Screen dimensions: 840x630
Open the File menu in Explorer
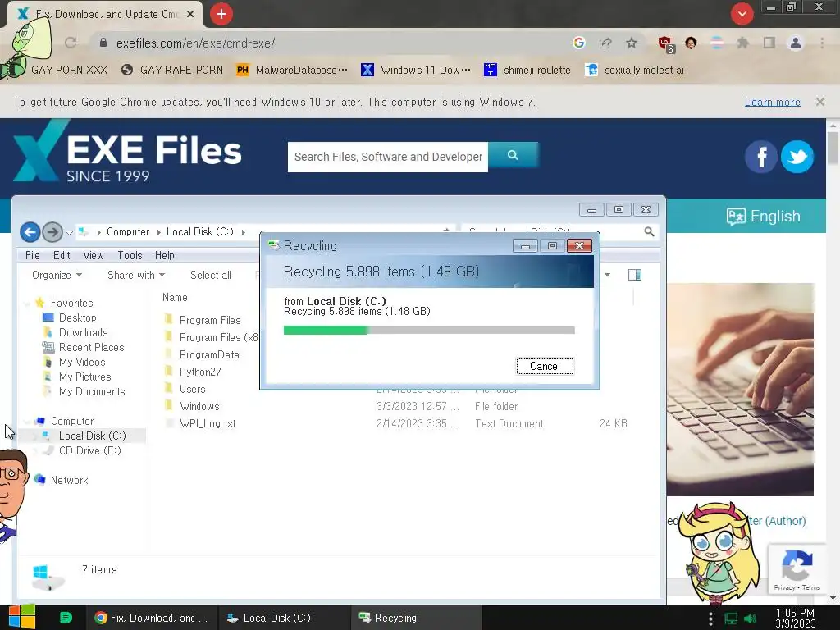[x=33, y=256]
